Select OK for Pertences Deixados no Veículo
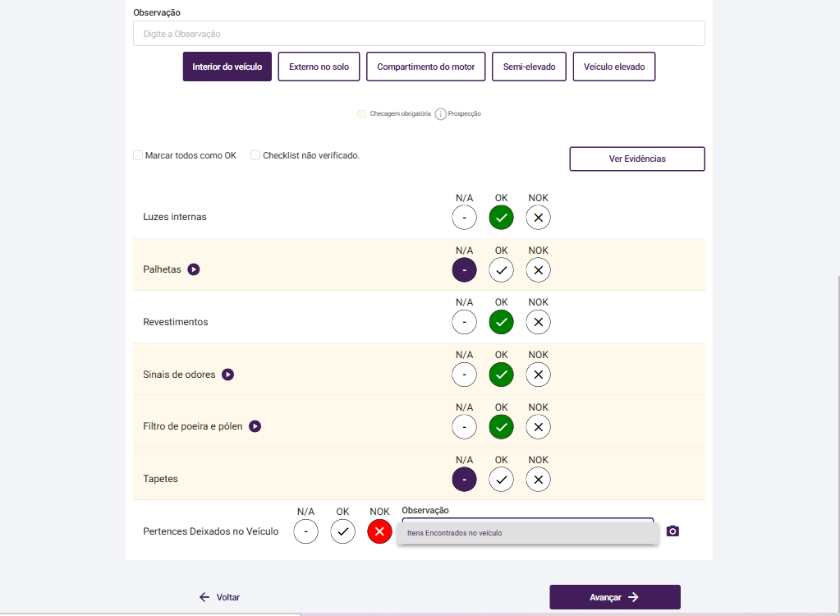 342,532
